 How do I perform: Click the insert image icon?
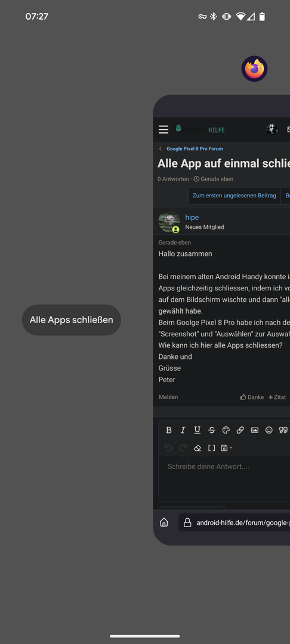click(x=255, y=430)
